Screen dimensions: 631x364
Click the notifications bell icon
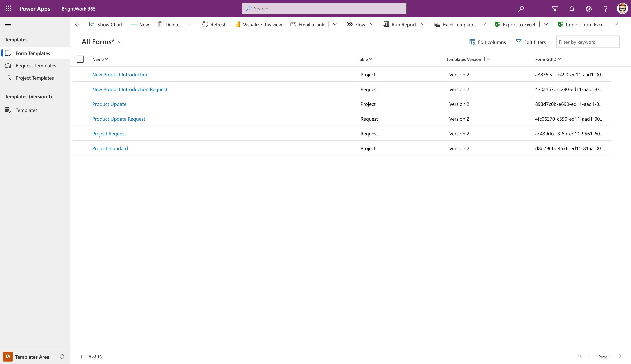(x=572, y=9)
